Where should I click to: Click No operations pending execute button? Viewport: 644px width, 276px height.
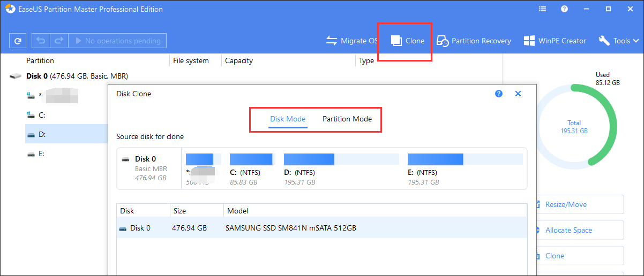coord(118,41)
